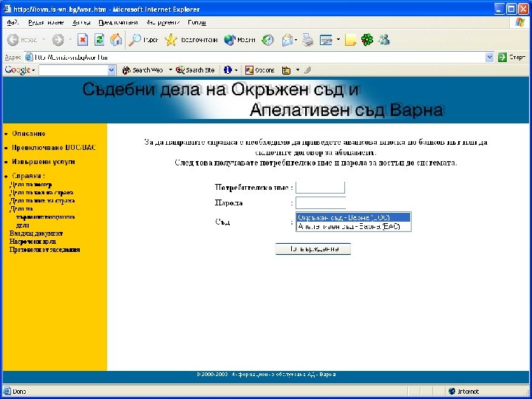Launch ICQ green flower icon

[367, 40]
